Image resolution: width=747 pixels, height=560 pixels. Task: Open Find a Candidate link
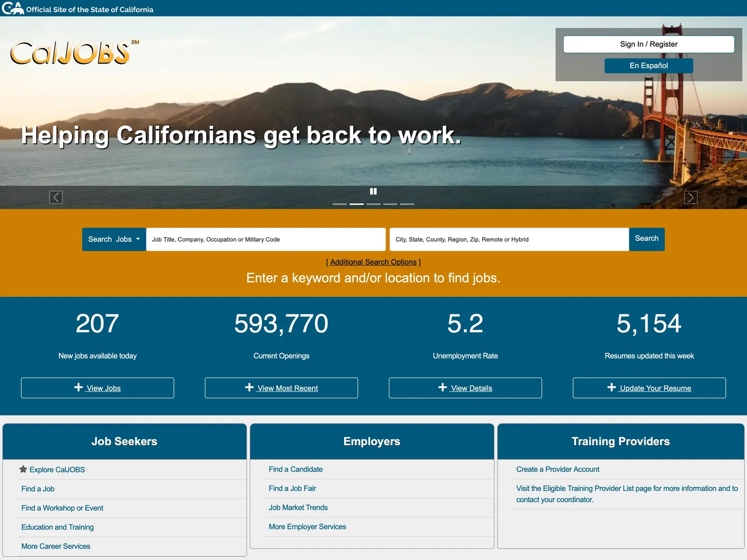(x=296, y=469)
